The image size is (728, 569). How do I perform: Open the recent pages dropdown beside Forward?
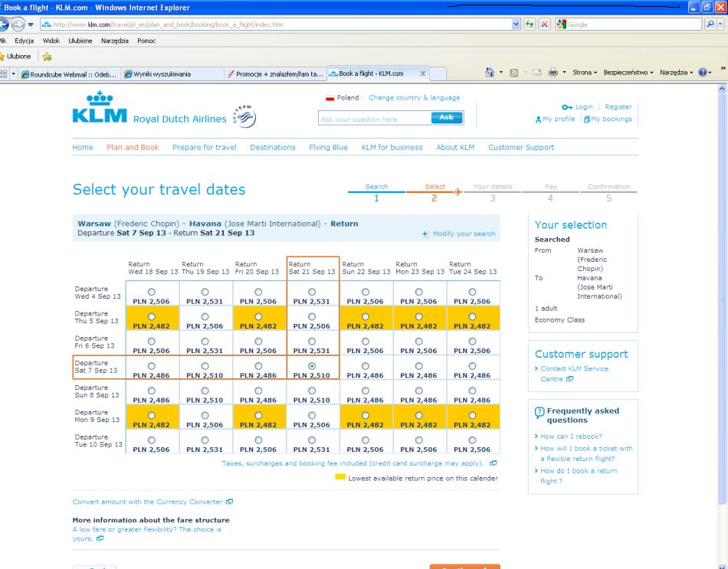tap(31, 25)
